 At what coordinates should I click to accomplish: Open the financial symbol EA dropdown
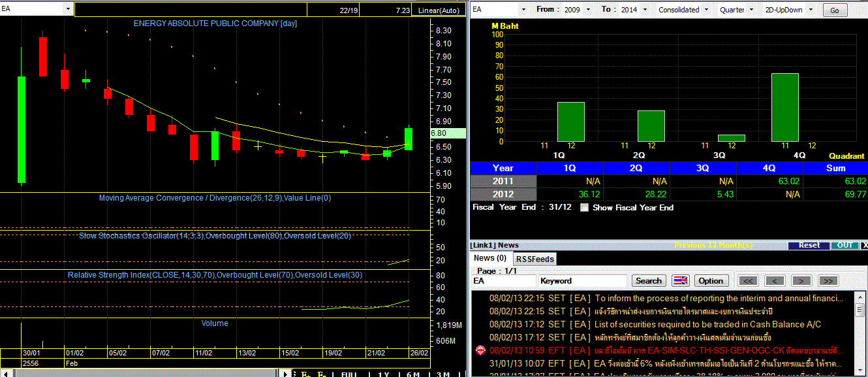(x=523, y=10)
